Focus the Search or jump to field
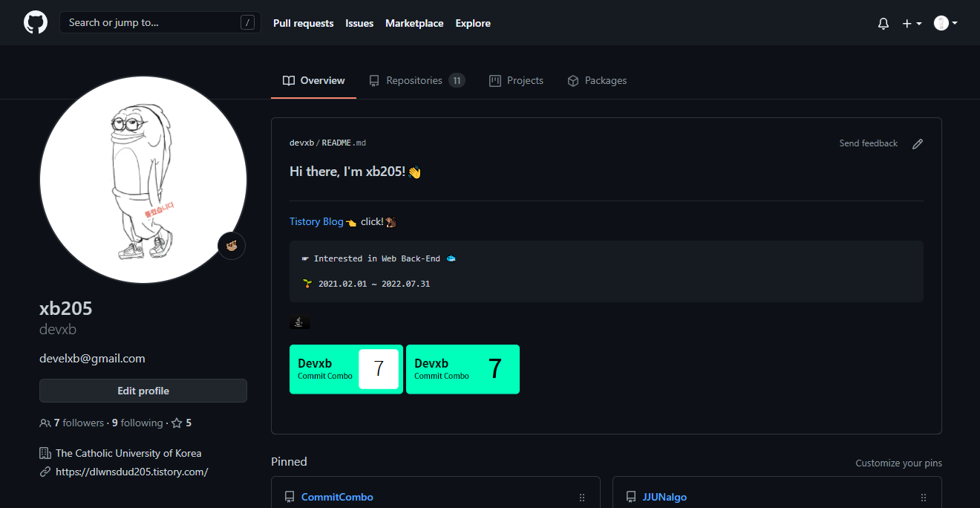980x508 pixels. 160,22
